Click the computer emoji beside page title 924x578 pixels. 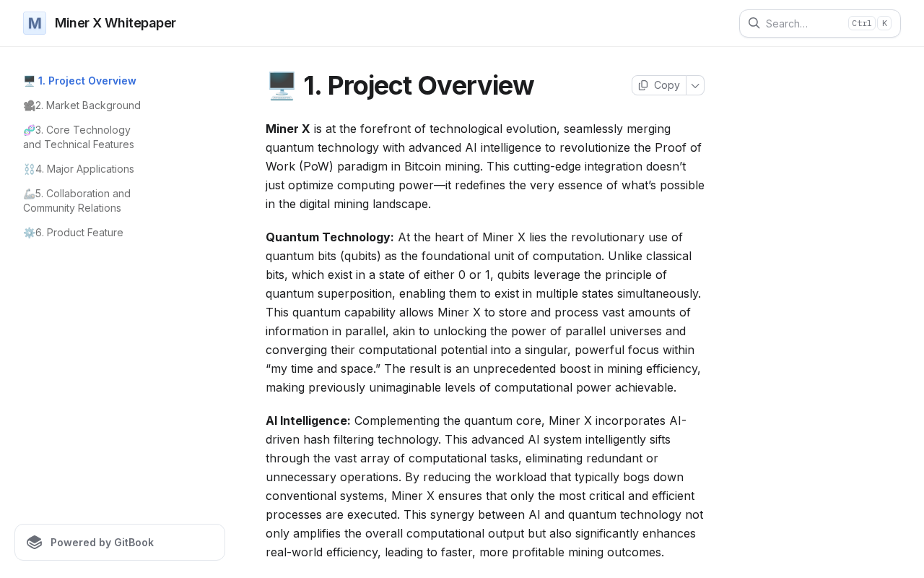tap(282, 85)
